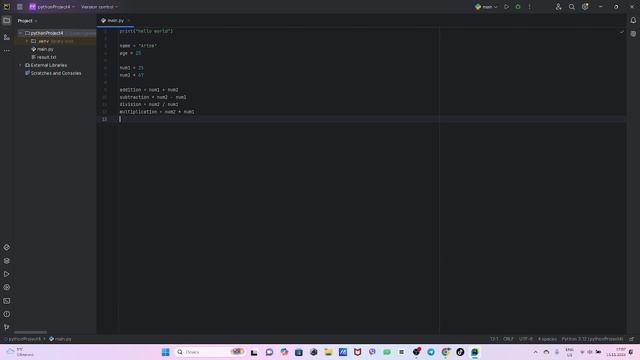Collapse the pythonProject4 root folder
This screenshot has width=640, height=360.
pyautogui.click(x=20, y=33)
